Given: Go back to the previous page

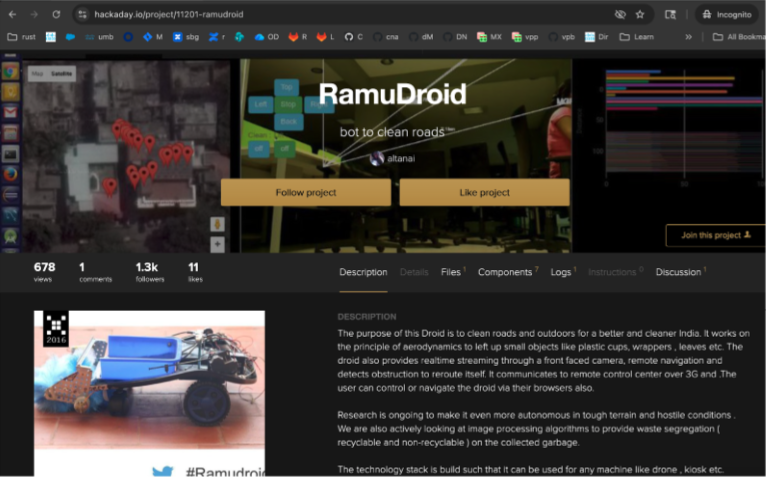Looking at the screenshot, I should pyautogui.click(x=12, y=14).
